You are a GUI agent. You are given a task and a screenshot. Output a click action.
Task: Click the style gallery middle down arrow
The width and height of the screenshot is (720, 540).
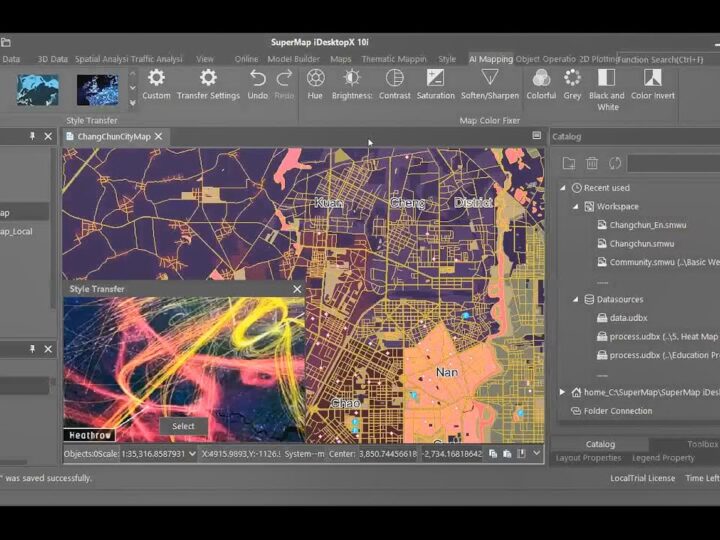tap(132, 88)
